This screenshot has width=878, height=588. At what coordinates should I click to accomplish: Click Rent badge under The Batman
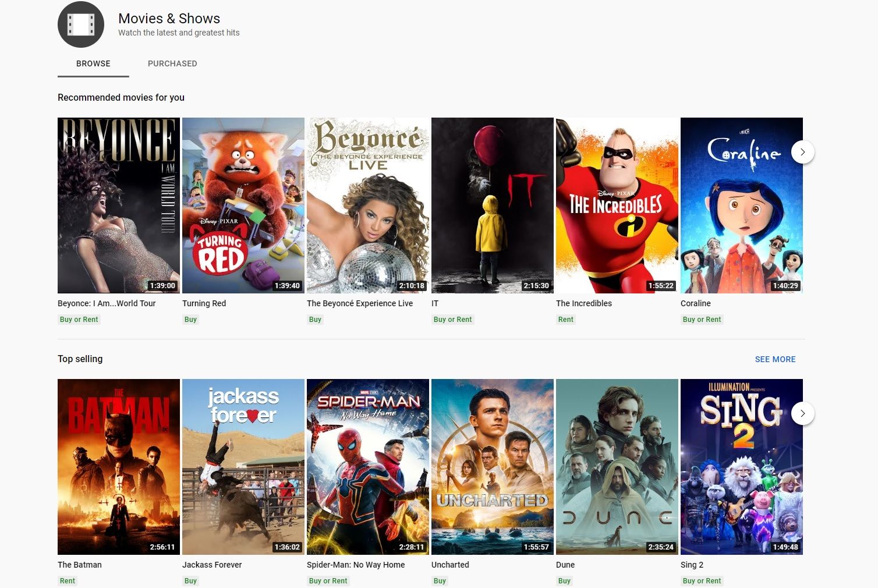68,581
